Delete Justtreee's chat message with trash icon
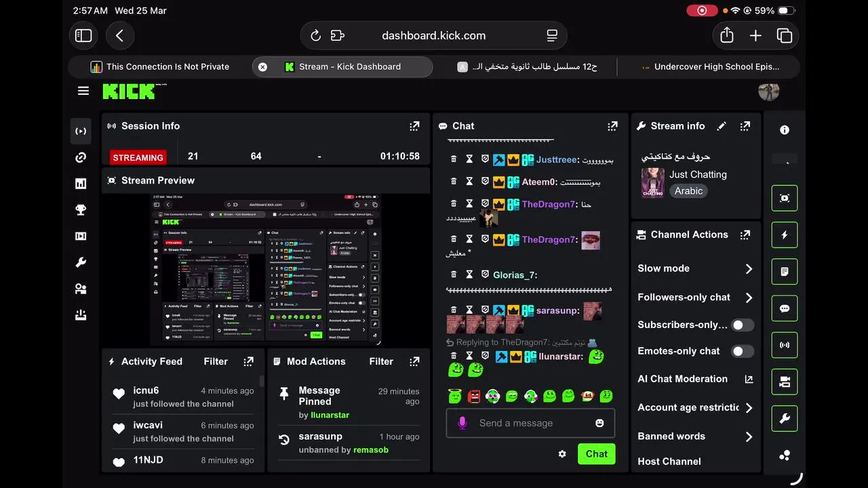868x488 pixels. [x=454, y=159]
